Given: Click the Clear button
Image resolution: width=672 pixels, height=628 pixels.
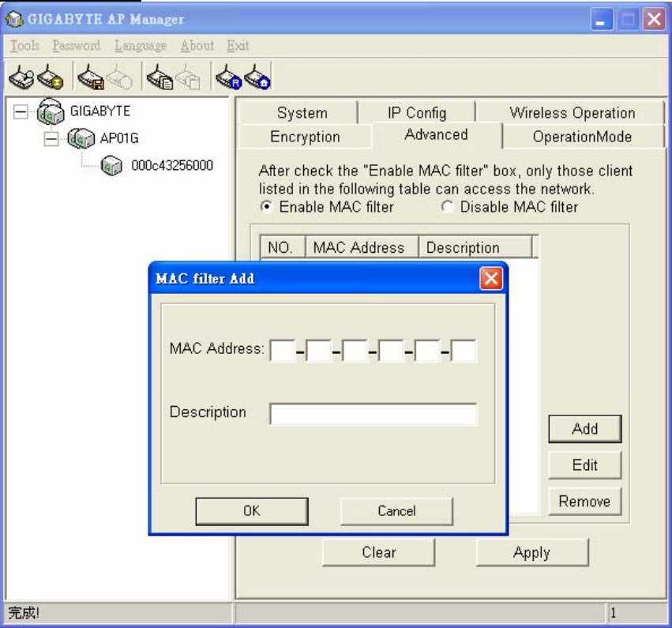Looking at the screenshot, I should click(378, 552).
